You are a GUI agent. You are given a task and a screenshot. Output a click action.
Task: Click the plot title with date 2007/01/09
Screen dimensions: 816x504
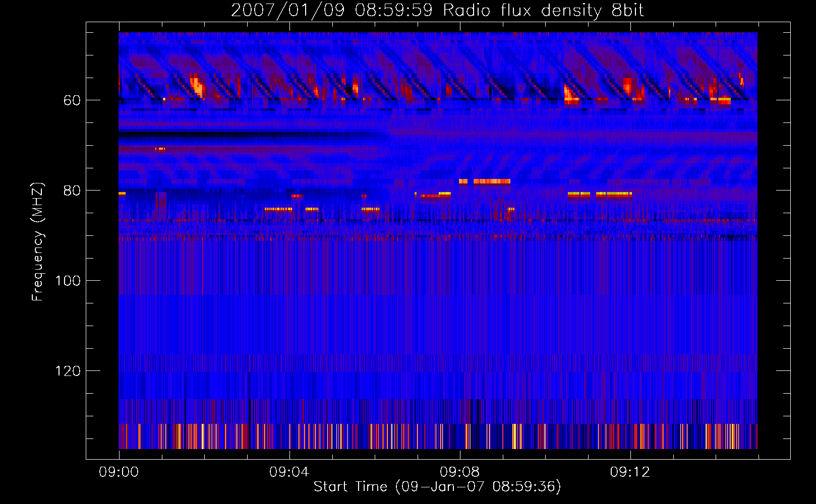[437, 10]
